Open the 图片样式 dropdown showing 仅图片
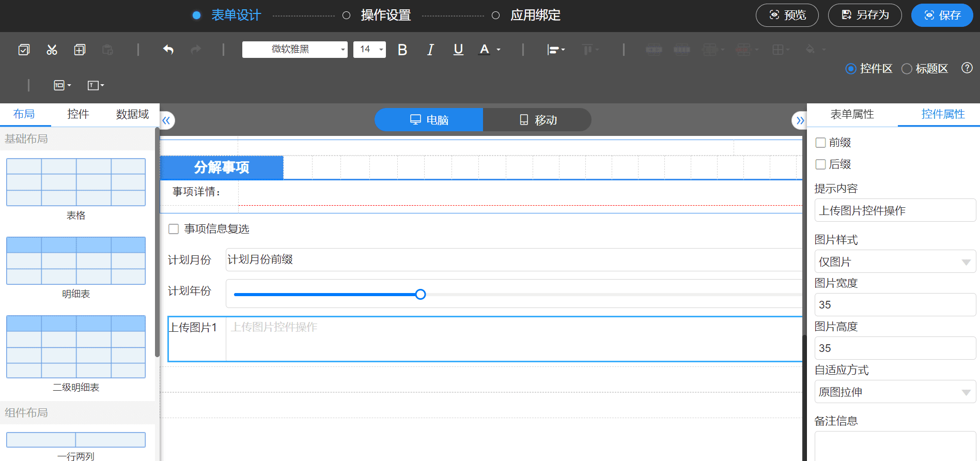Viewport: 980px width, 461px height. tap(895, 262)
